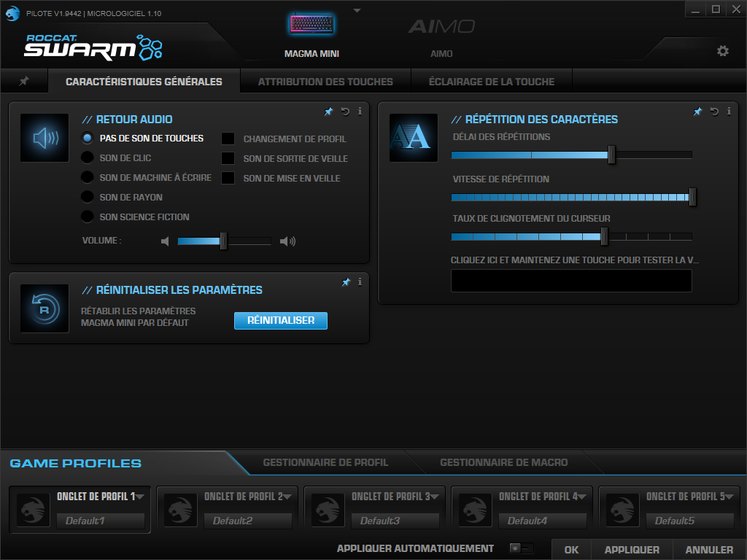Click the Roccat icon for Default5 profile
This screenshot has height=560, width=747.
[622, 510]
